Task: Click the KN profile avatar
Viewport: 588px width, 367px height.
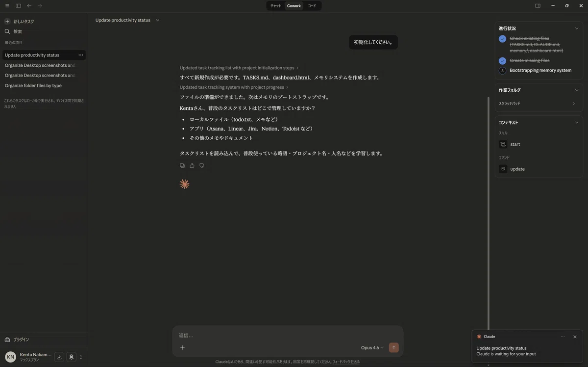Action: [x=10, y=357]
